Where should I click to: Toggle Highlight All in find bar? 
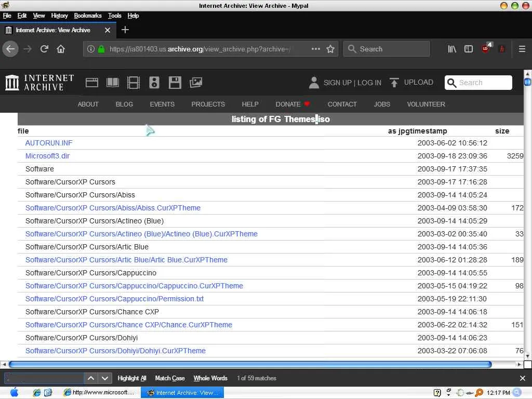point(131,378)
